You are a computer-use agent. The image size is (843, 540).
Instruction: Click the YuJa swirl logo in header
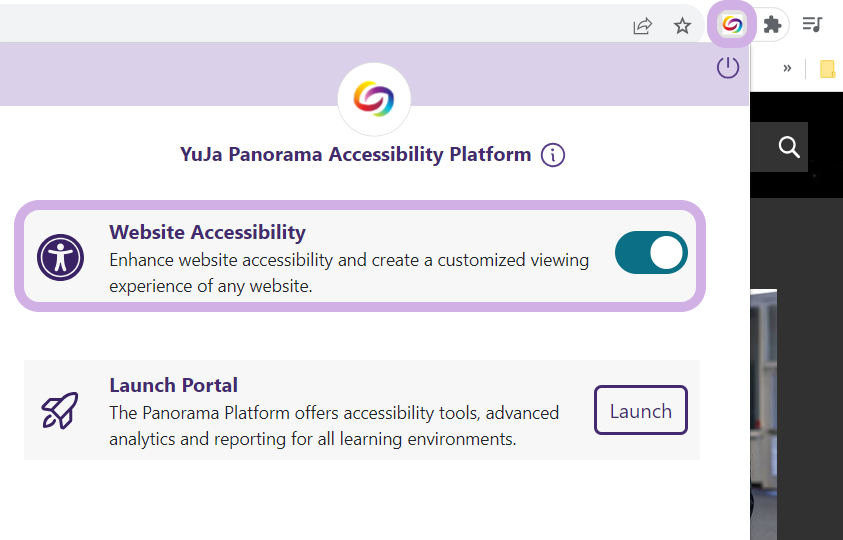[x=374, y=99]
